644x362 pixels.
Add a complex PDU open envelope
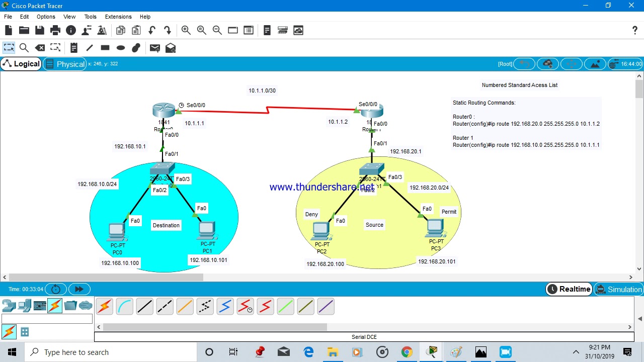click(171, 48)
